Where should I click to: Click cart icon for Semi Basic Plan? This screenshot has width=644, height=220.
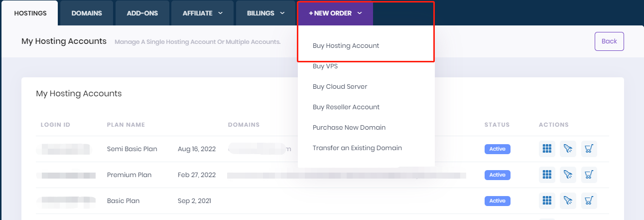click(x=589, y=149)
